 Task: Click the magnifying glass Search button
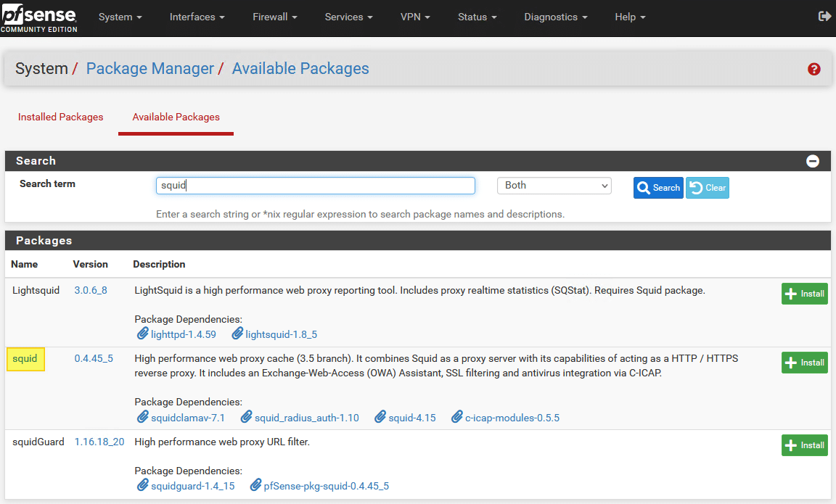click(x=657, y=187)
